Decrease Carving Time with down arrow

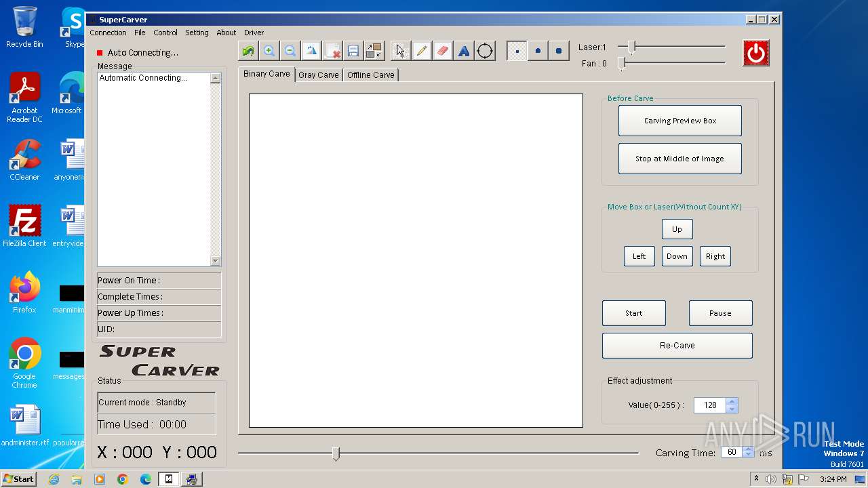click(x=748, y=455)
